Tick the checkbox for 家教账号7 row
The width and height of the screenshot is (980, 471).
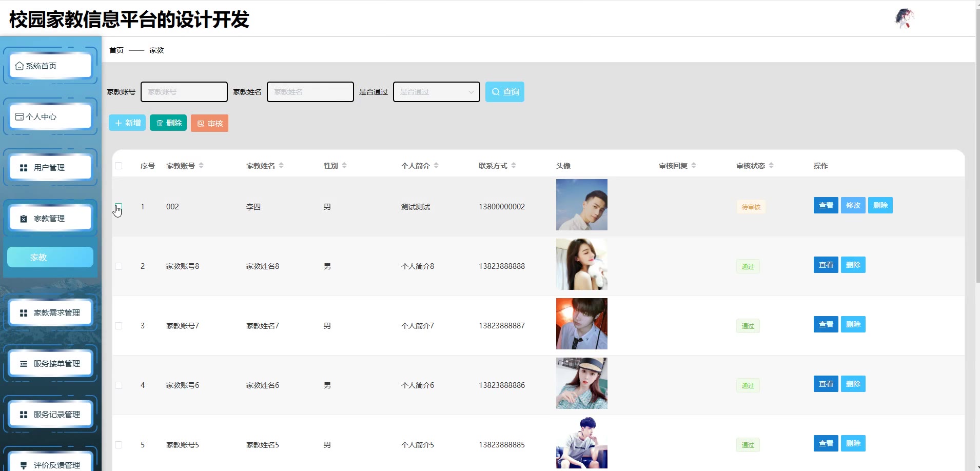(119, 326)
